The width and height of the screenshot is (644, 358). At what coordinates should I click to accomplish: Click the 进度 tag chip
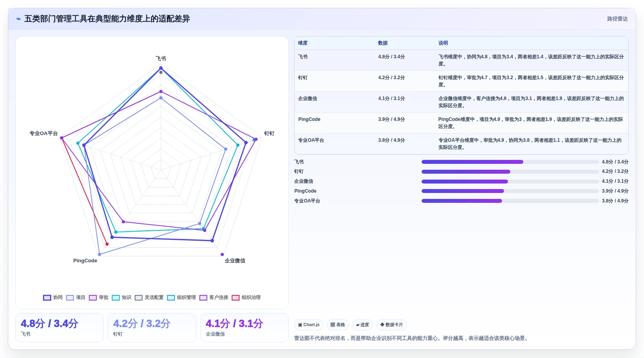[x=362, y=325]
